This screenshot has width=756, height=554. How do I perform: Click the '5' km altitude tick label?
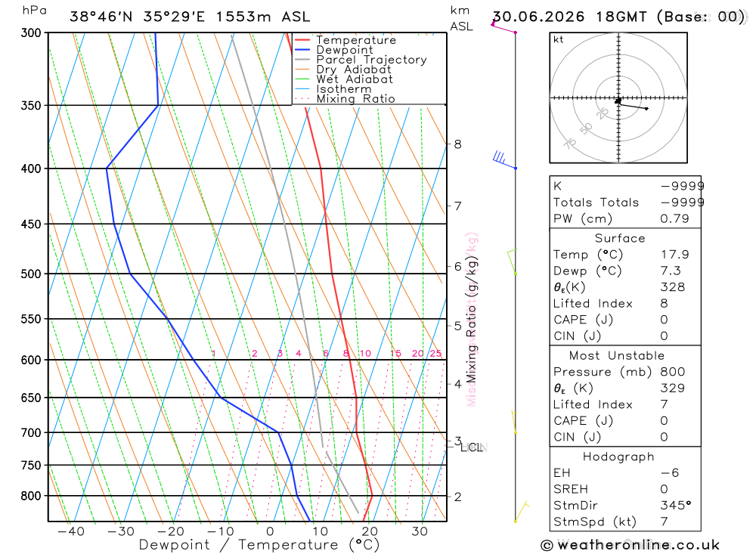[x=457, y=326]
